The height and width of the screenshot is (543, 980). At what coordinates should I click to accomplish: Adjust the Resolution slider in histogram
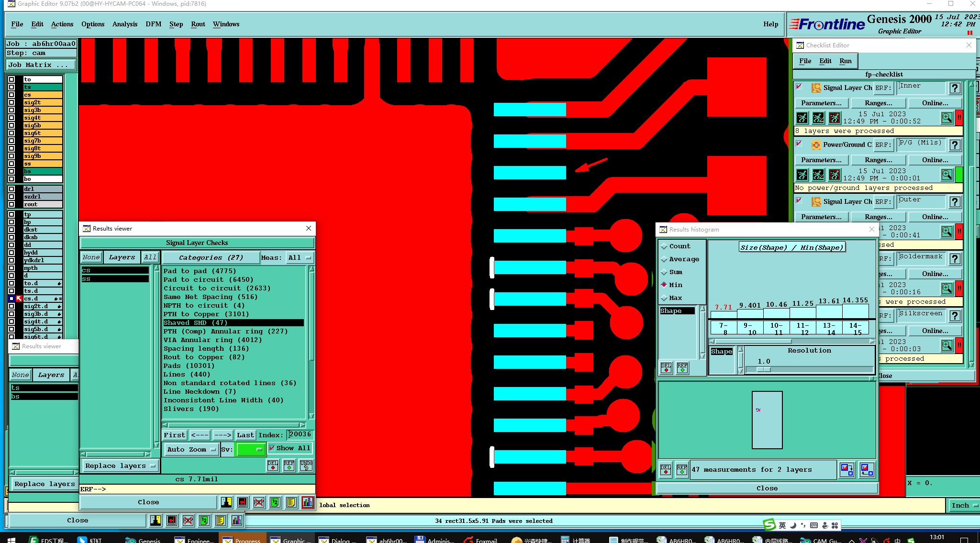coord(763,370)
